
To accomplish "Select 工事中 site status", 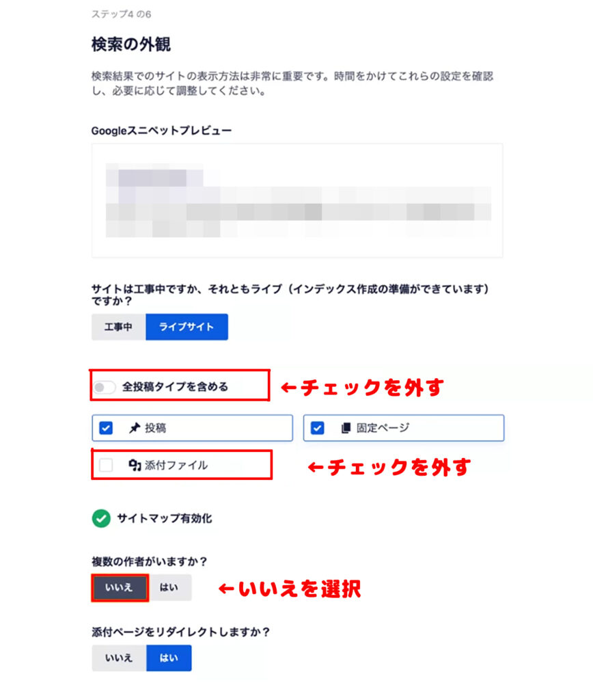I will (119, 327).
